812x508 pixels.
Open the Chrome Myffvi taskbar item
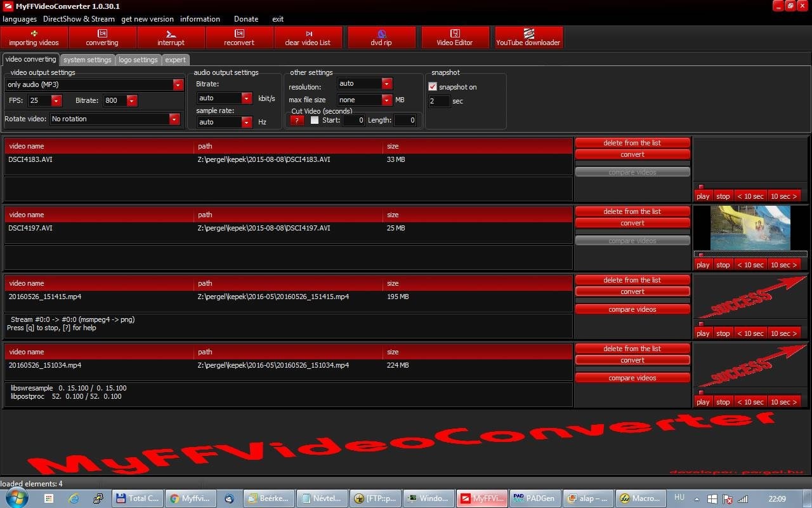pos(191,498)
